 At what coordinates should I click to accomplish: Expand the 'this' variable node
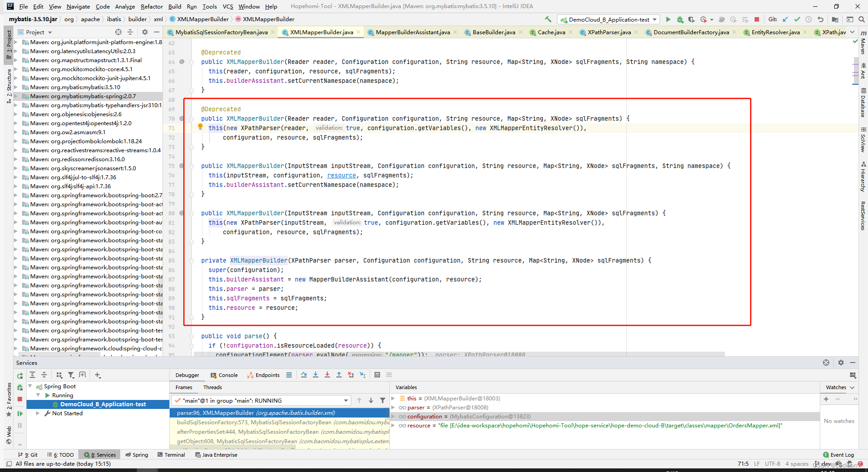point(393,398)
